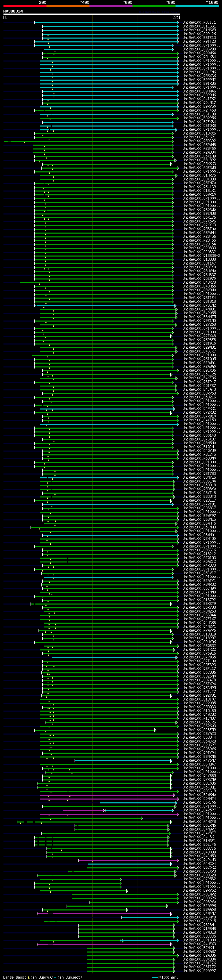The image size is (222, 980).
Task: Click the orange ~40% identity legend bar
Action: click(x=68, y=6)
